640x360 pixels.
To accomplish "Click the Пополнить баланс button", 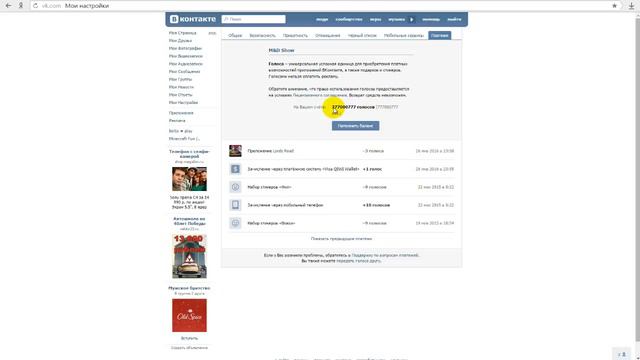I will (x=356, y=126).
